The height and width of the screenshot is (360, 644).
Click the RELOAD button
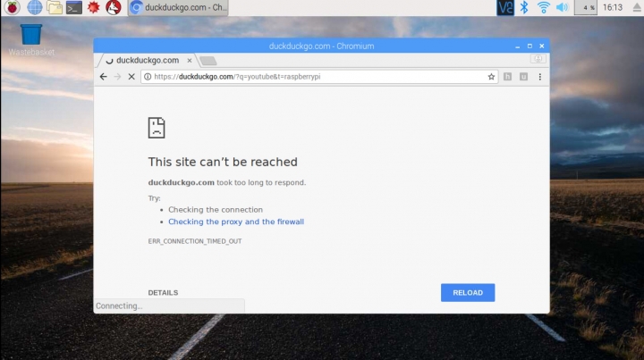pyautogui.click(x=468, y=293)
